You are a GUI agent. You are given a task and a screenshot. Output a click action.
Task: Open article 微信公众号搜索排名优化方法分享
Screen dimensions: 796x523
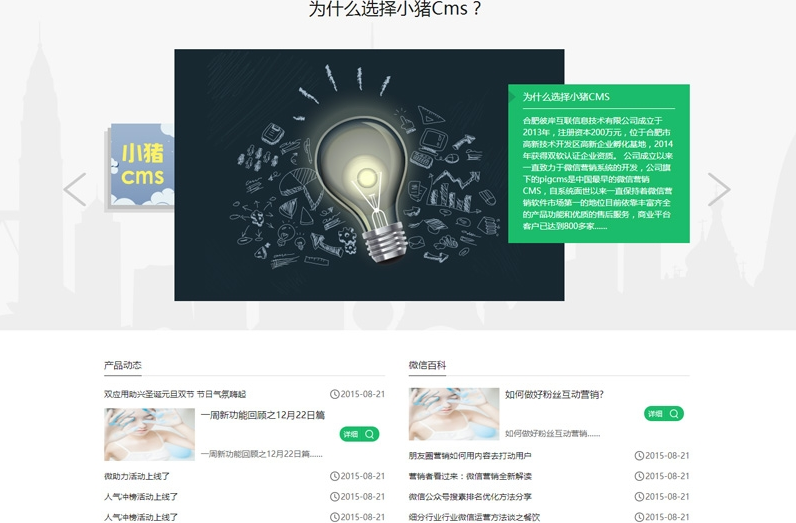click(x=470, y=497)
